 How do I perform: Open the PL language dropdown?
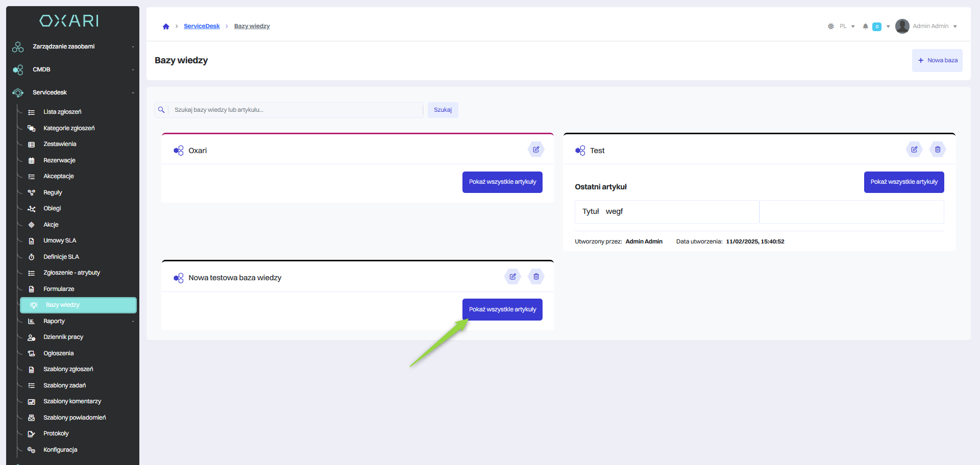point(847,27)
